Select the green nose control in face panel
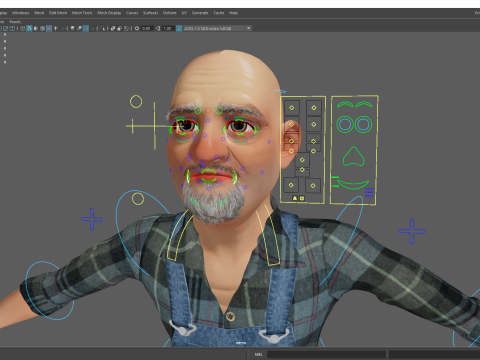 click(353, 156)
